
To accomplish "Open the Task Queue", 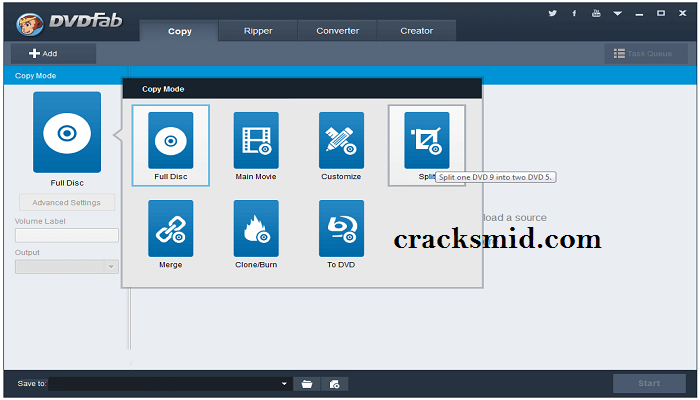I will tap(646, 54).
